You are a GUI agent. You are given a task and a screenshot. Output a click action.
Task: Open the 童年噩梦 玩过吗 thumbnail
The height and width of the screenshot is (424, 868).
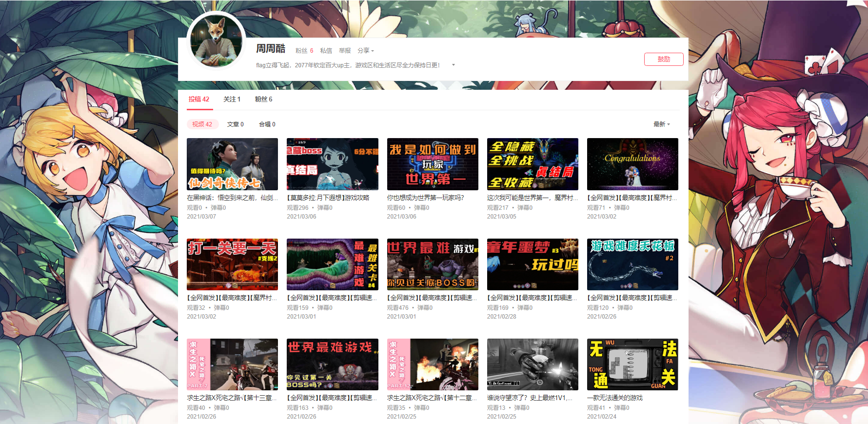(533, 264)
